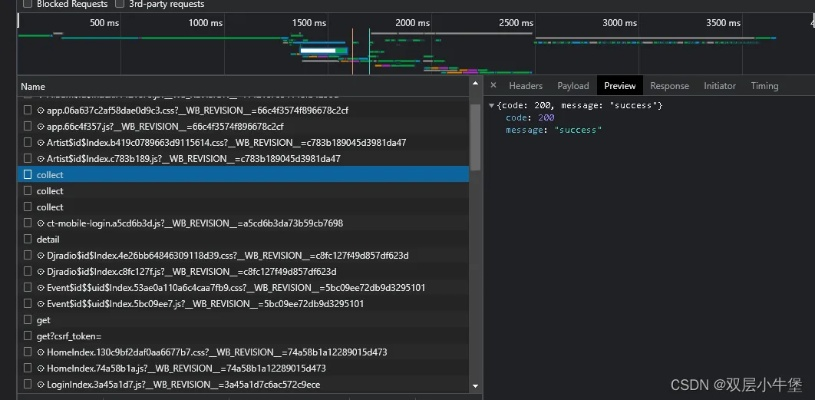Click the icon of LoginIndex.3a45a1d7.js entry
Viewport: 815px width, 400px height.
[x=28, y=384]
